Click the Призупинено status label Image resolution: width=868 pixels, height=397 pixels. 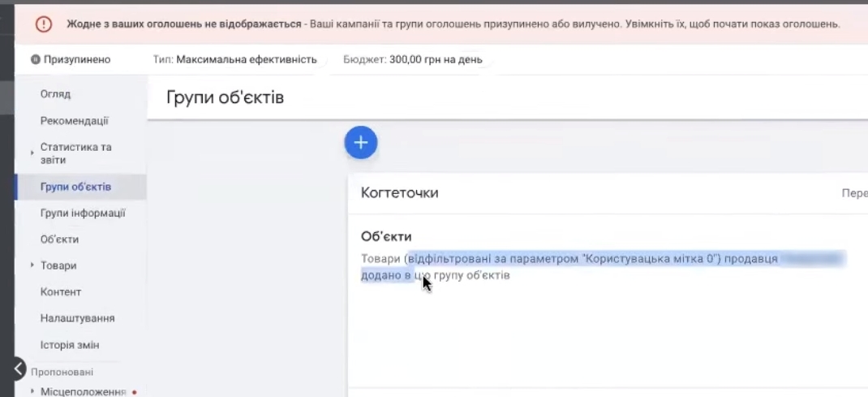(x=77, y=59)
